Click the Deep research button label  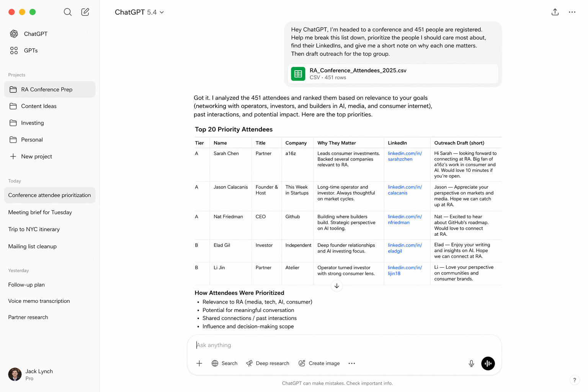tap(273, 363)
